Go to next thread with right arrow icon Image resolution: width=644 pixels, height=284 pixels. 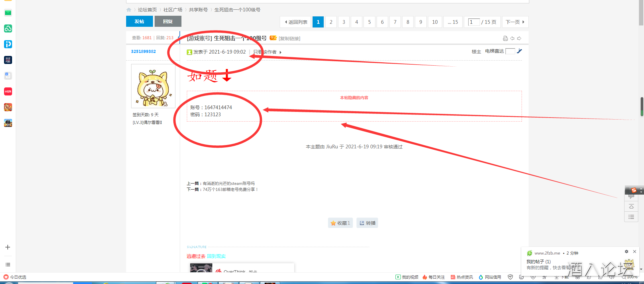[519, 38]
